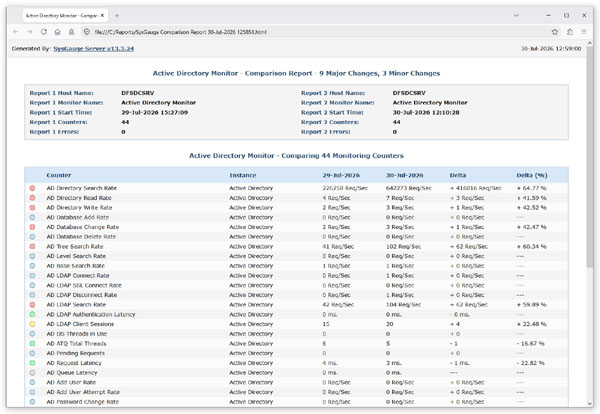Screen dimensions: 600x414
Task: Click red status icon for AD Database Change Rate
Action: [33, 227]
